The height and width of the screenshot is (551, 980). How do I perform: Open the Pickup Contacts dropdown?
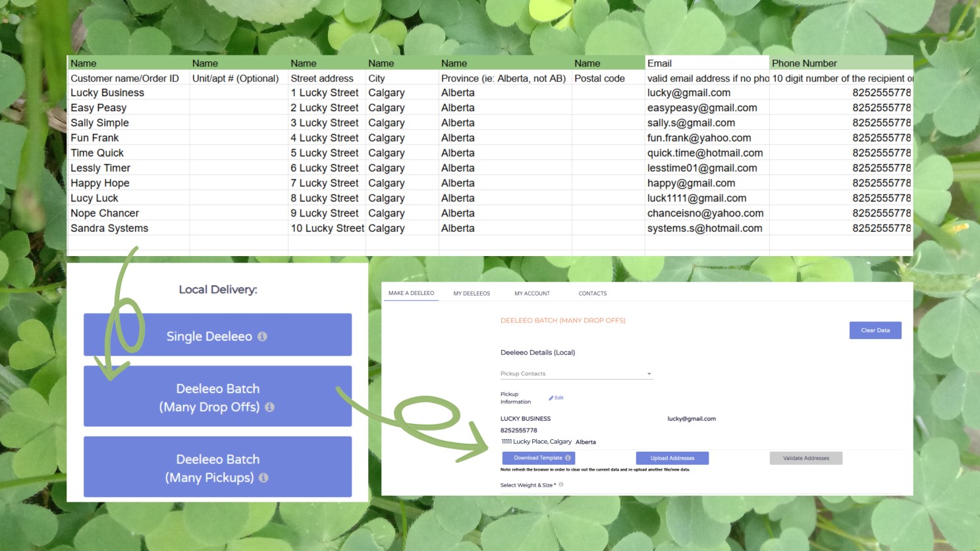coord(576,374)
